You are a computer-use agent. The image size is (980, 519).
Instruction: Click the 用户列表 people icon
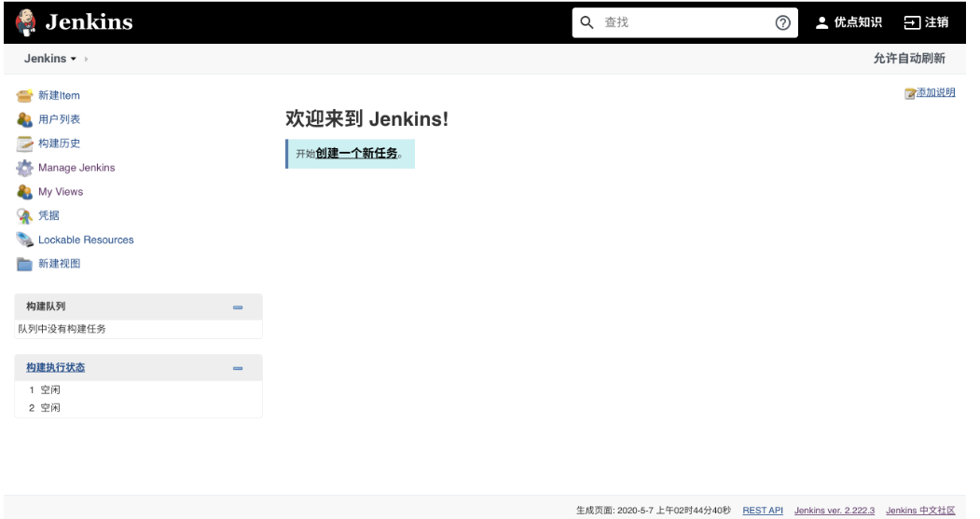(x=24, y=119)
